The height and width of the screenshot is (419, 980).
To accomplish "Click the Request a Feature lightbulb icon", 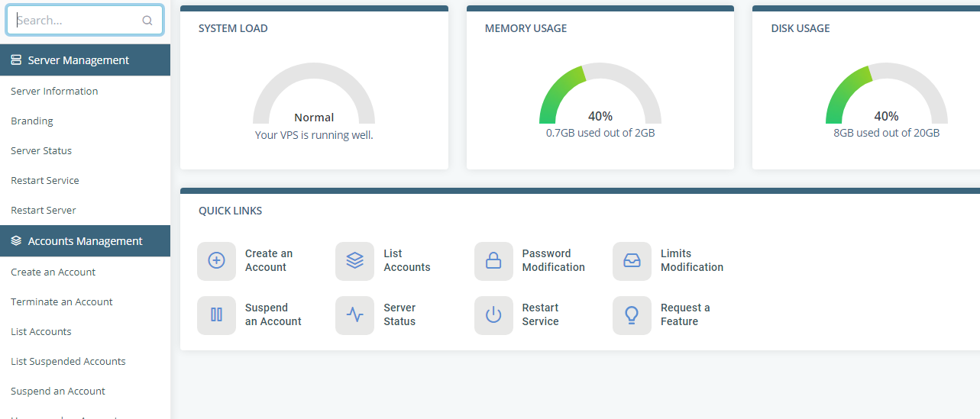I will click(632, 315).
